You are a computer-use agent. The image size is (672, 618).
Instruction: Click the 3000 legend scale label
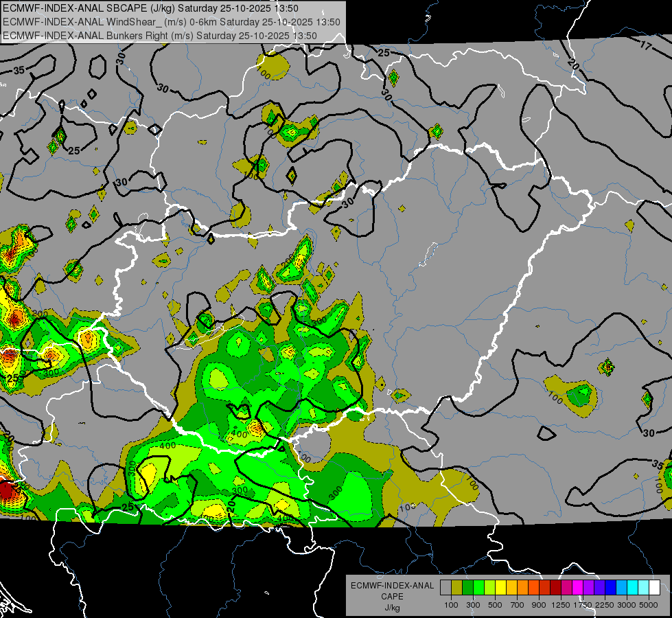pyautogui.click(x=627, y=605)
